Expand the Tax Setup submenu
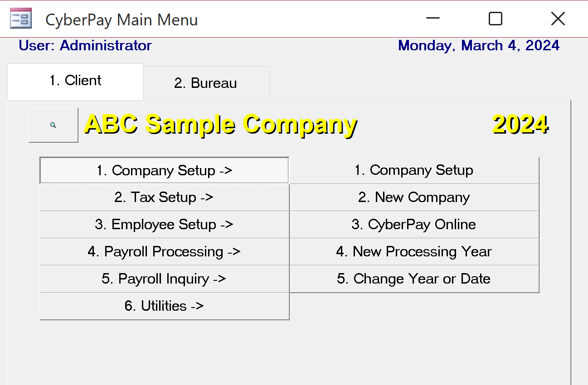Image resolution: width=588 pixels, height=385 pixels. click(x=164, y=197)
